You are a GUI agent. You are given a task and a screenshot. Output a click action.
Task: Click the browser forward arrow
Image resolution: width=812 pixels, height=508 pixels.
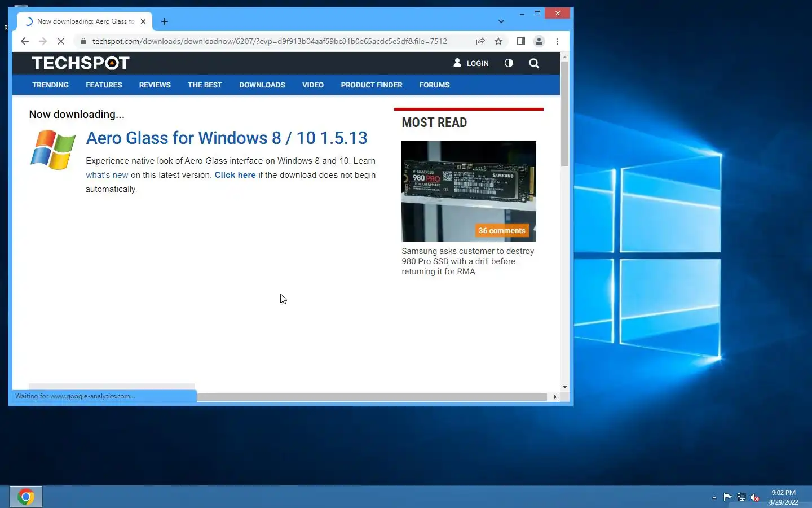pos(43,41)
